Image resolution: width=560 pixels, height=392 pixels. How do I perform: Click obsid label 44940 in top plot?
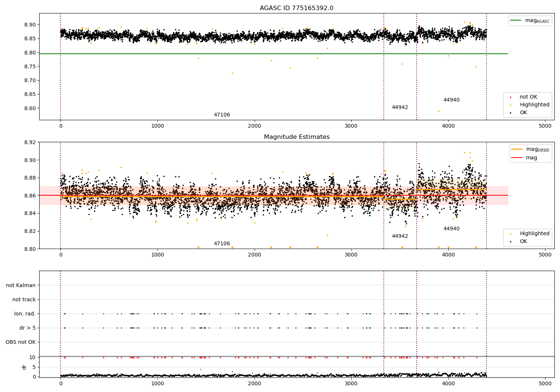(451, 100)
